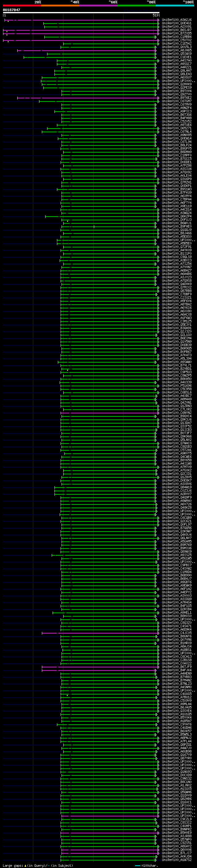Select hit label UniRef100_Q015L3
This screenshot has width=197, height=868.
click(176, 47)
